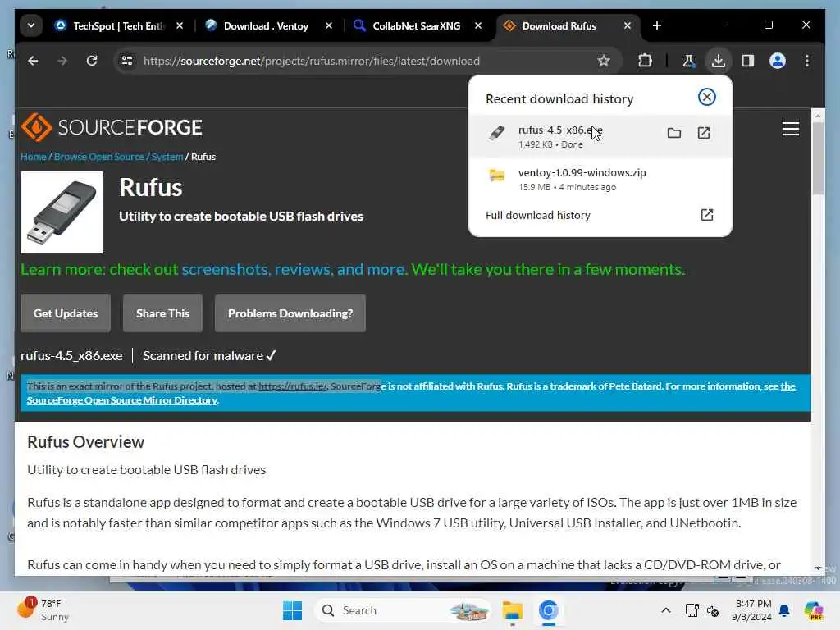
Task: Open ventoy-1.0.99-windows.zip download entry
Action: pyautogui.click(x=600, y=179)
